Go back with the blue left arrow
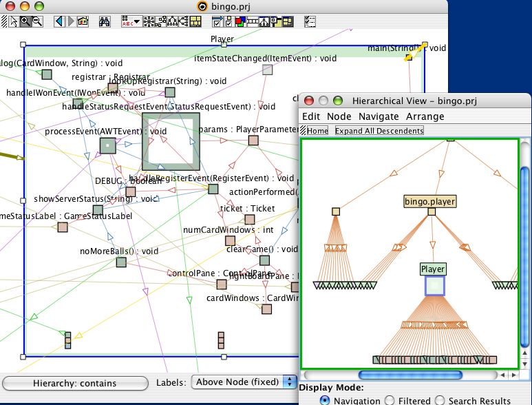 (x=58, y=21)
